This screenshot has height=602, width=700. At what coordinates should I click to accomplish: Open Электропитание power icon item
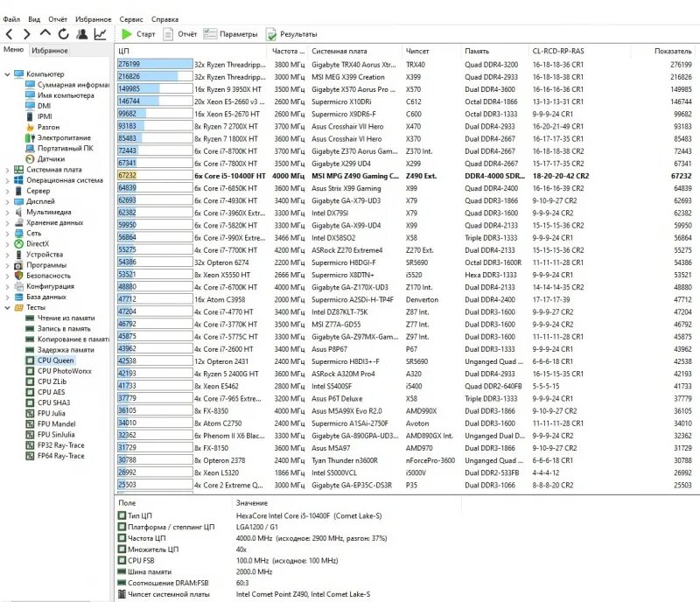[30, 138]
